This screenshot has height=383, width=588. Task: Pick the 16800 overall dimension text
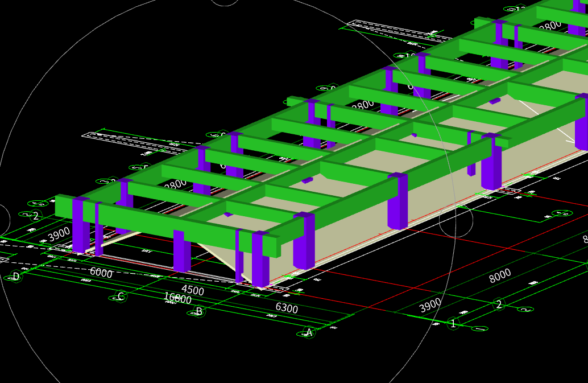[x=178, y=298]
